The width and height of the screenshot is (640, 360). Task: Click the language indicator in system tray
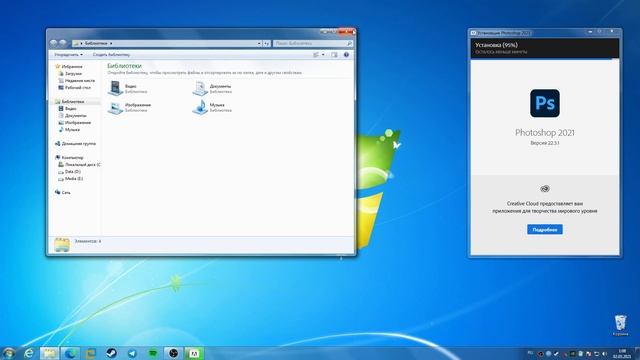(530, 353)
